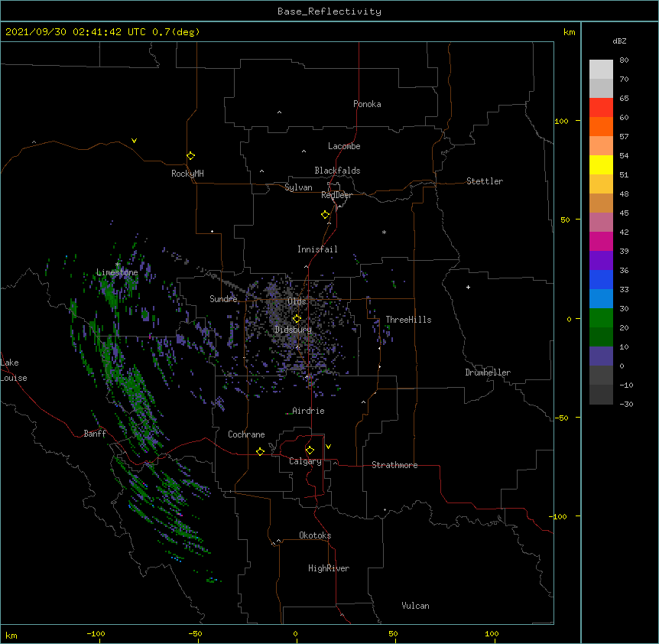659x644 pixels.
Task: Click the -50 tick label on the vertical km axis
Action: coord(561,418)
